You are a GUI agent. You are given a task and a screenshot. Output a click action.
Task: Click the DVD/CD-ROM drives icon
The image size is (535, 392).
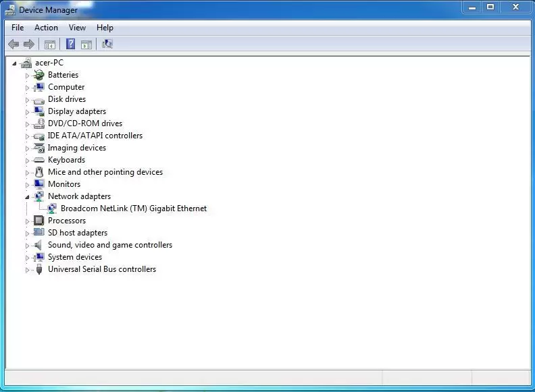39,123
